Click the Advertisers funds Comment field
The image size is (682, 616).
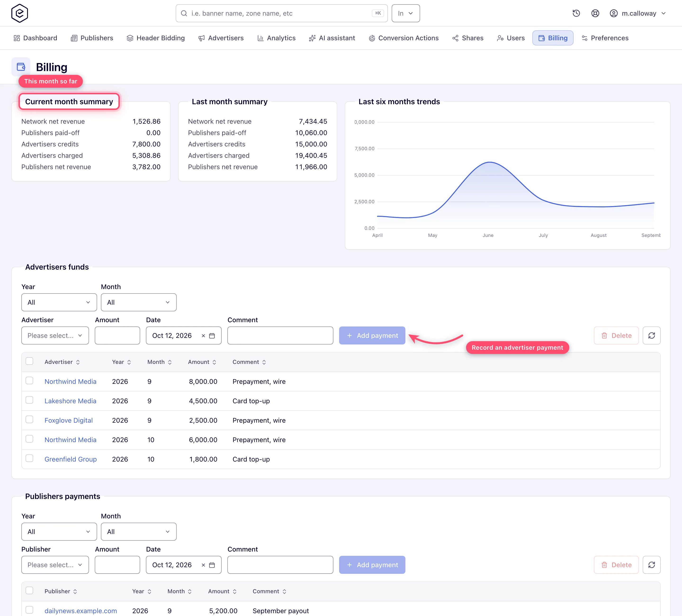click(280, 335)
